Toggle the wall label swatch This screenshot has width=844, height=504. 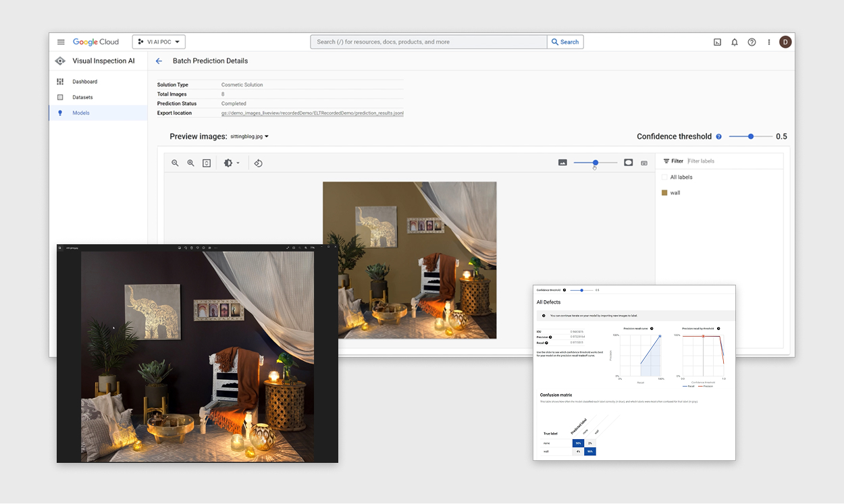pos(664,193)
